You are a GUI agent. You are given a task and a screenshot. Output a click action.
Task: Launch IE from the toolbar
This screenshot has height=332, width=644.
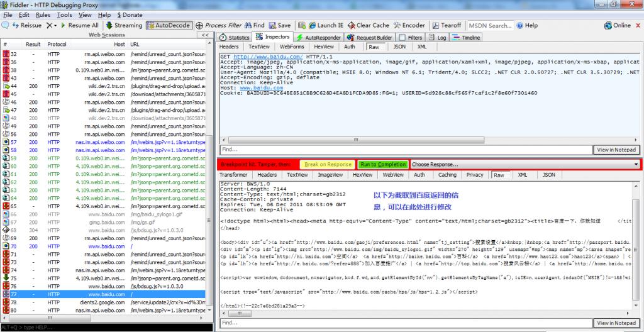click(x=326, y=26)
